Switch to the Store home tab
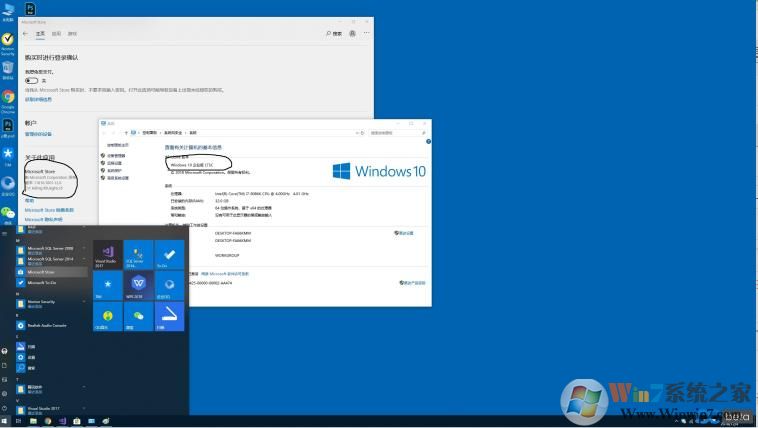Viewport: 758px width, 428px height. tap(41, 33)
